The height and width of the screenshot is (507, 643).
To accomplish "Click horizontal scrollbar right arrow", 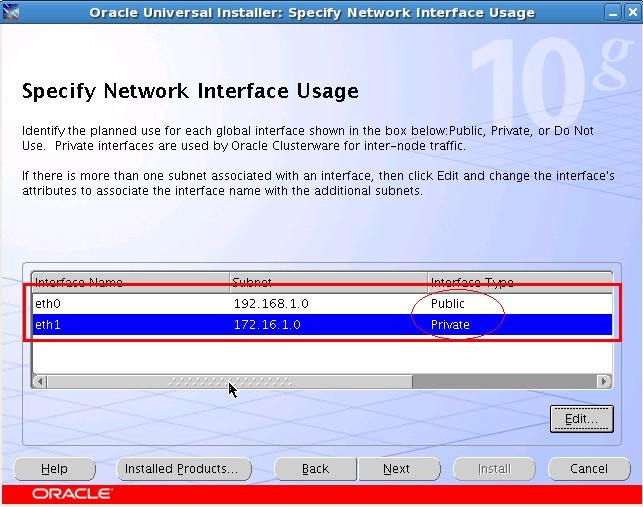I will (604, 381).
